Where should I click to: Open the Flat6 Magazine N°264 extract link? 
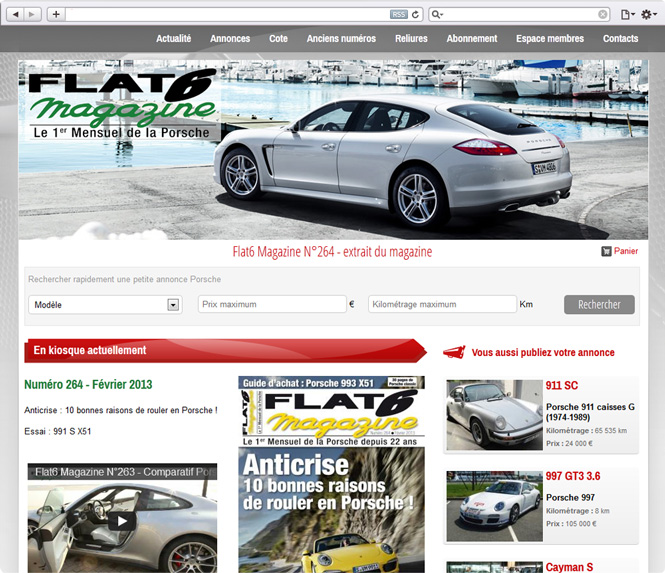pyautogui.click(x=332, y=252)
